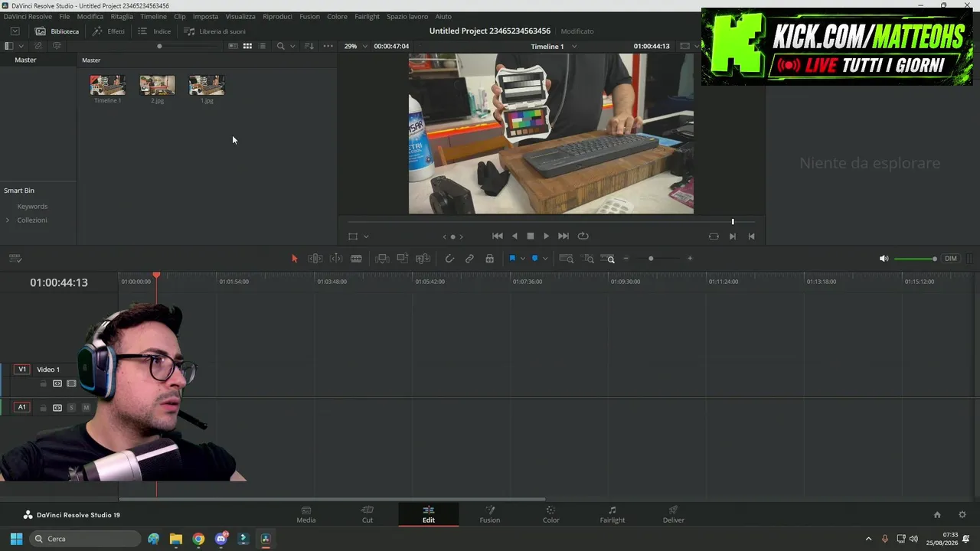
Task: Click the Full Extent Zoom icon
Action: (567, 259)
